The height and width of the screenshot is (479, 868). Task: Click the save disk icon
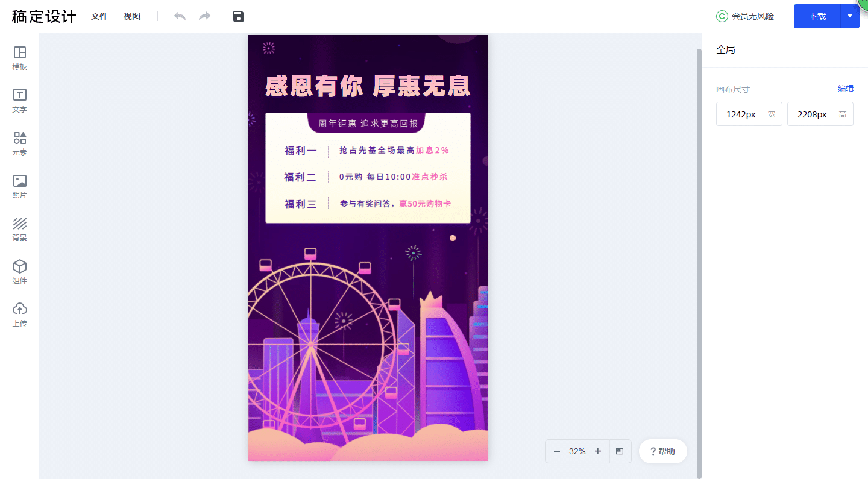238,16
